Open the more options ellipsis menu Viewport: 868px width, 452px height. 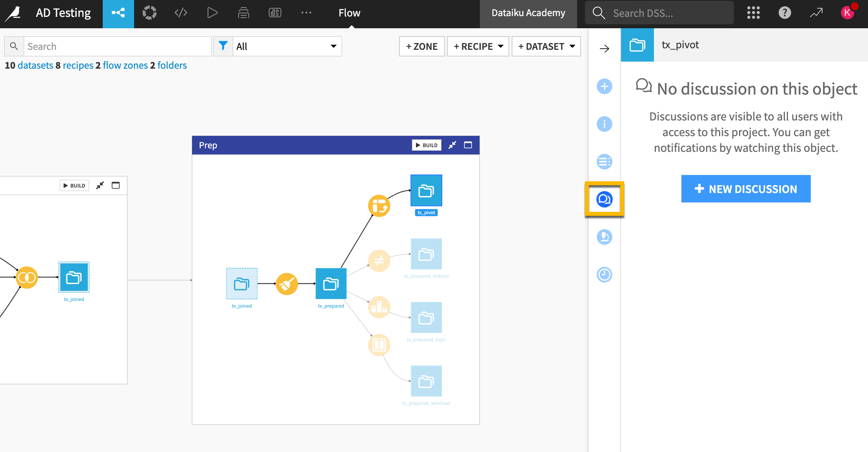306,13
